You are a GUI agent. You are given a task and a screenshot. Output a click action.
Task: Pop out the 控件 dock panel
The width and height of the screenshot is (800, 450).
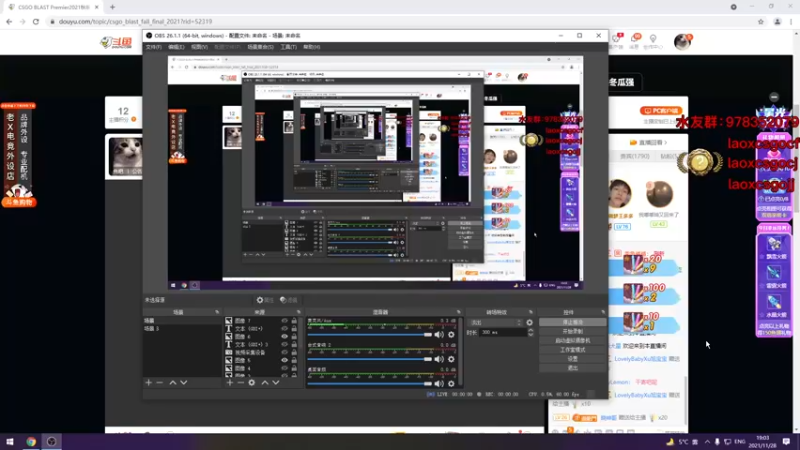pyautogui.click(x=603, y=312)
